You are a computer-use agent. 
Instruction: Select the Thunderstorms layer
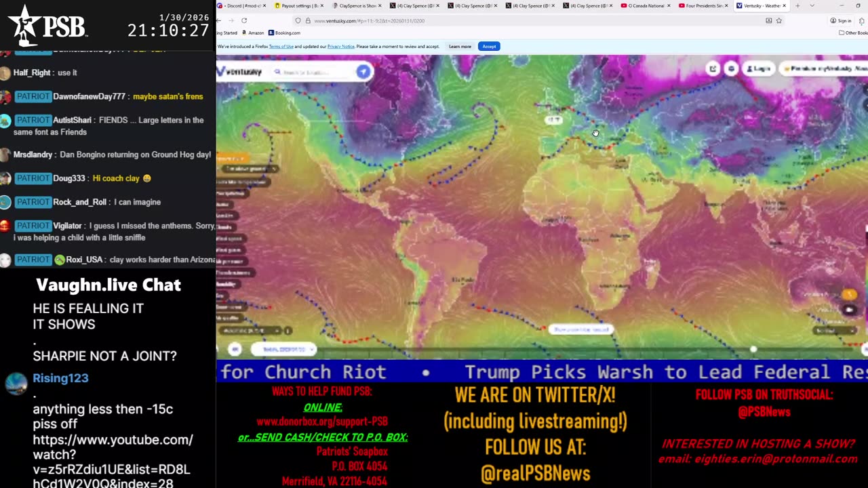[x=235, y=272]
